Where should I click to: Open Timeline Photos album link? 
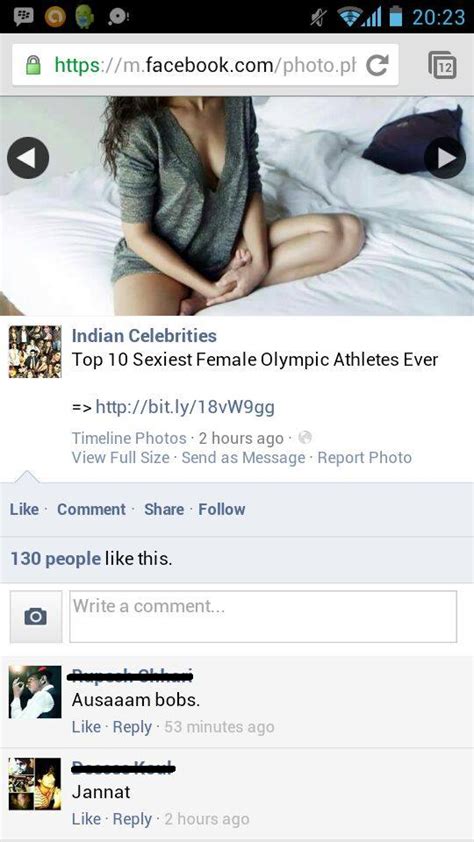click(129, 438)
